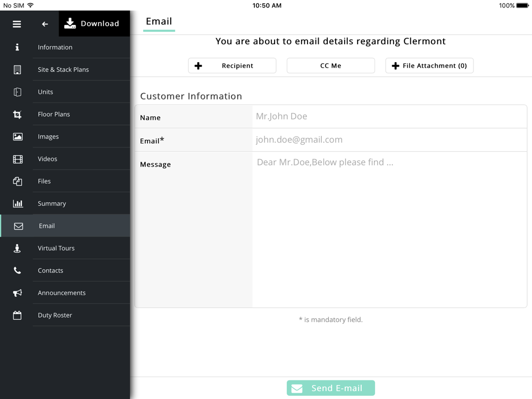
Task: Click '* is mandatory field.' note
Action: pyautogui.click(x=331, y=320)
